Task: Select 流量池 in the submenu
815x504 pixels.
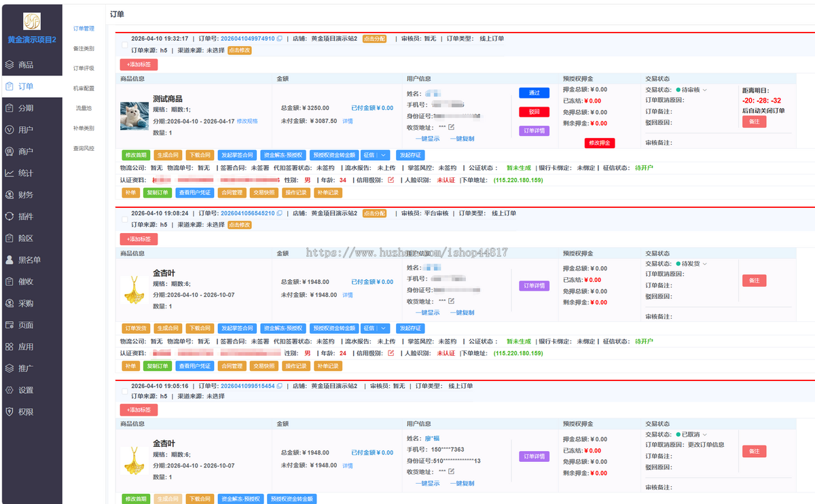Action: click(x=84, y=108)
